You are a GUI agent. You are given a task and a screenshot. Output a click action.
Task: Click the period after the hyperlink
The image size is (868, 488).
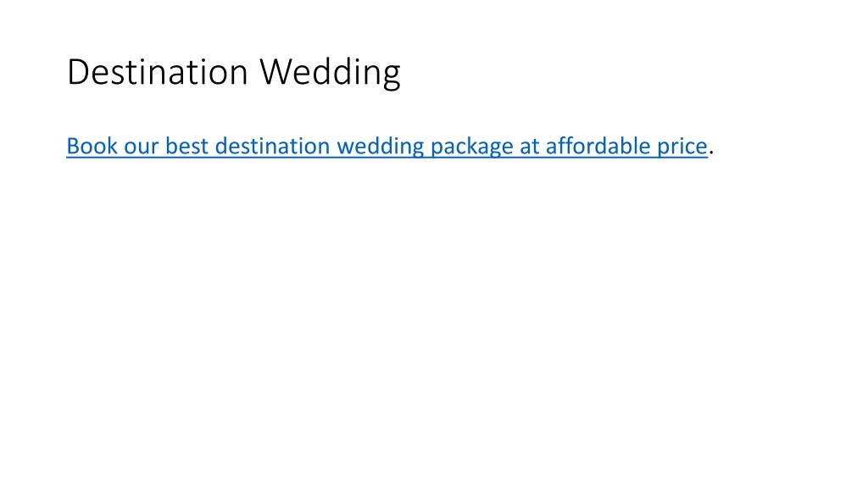pyautogui.click(x=711, y=152)
